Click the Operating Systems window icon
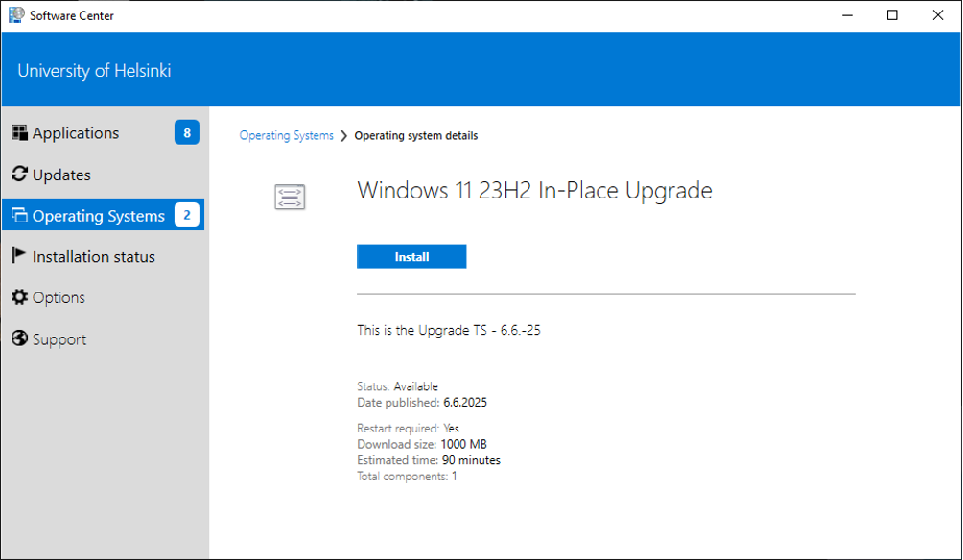963x560 pixels. (x=19, y=216)
